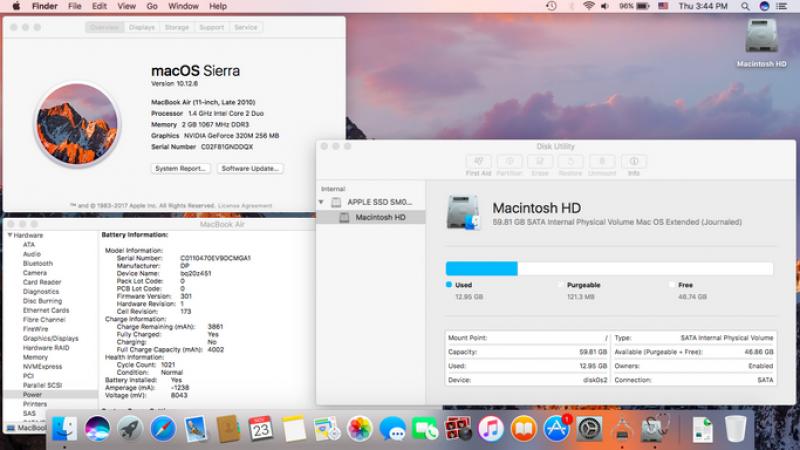
Task: Open System Information icon in Dock
Action: point(622,429)
